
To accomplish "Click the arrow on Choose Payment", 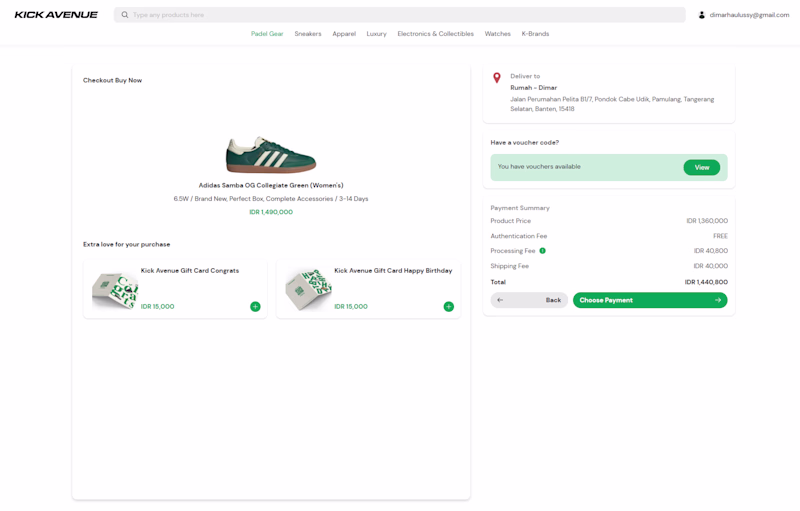I will tap(718, 300).
